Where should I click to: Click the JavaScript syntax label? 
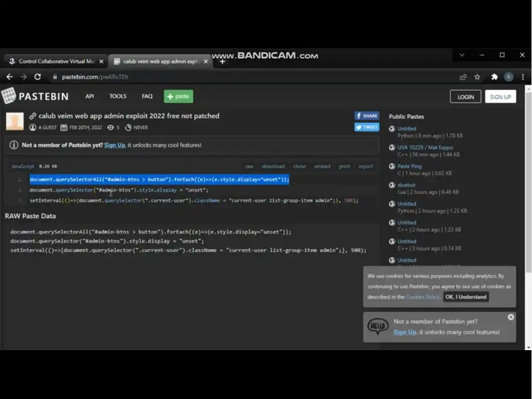[23, 166]
